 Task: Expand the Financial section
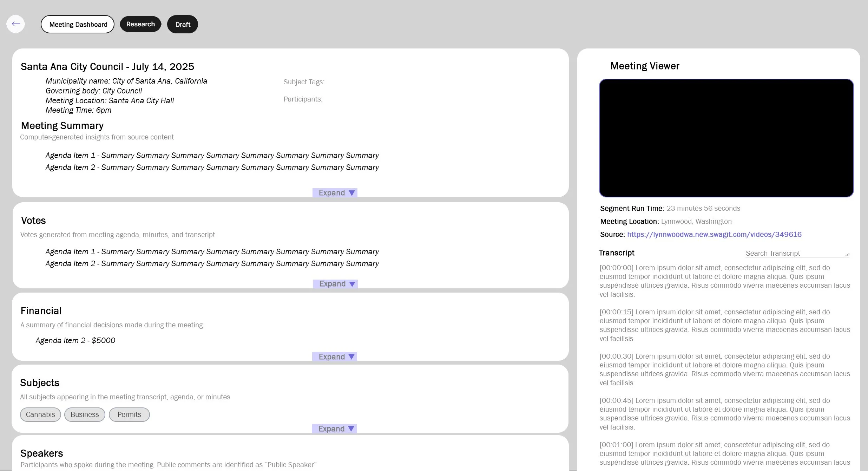pos(335,356)
